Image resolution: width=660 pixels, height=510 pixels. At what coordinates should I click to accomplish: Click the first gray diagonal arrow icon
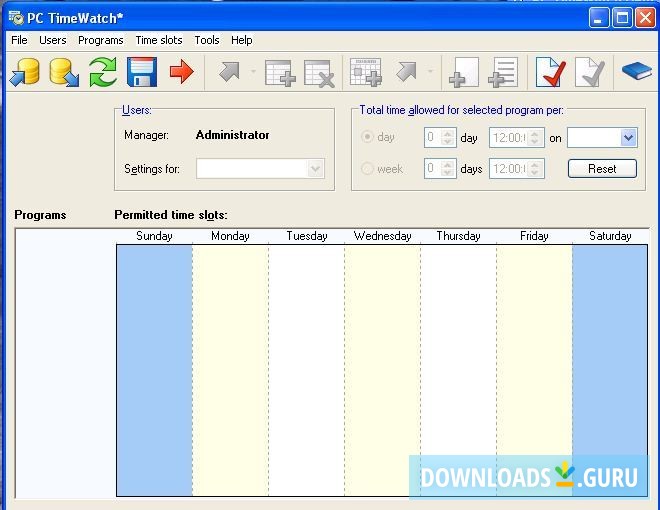tap(229, 72)
